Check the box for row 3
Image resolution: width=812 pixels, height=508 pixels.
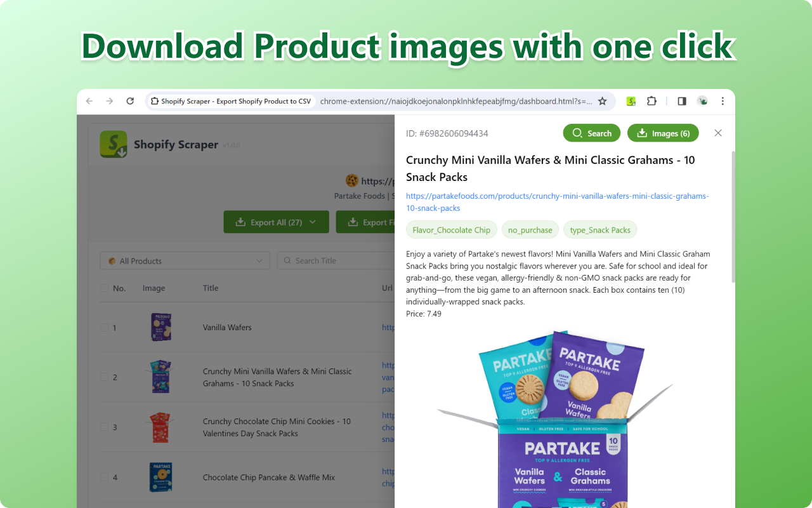104,427
